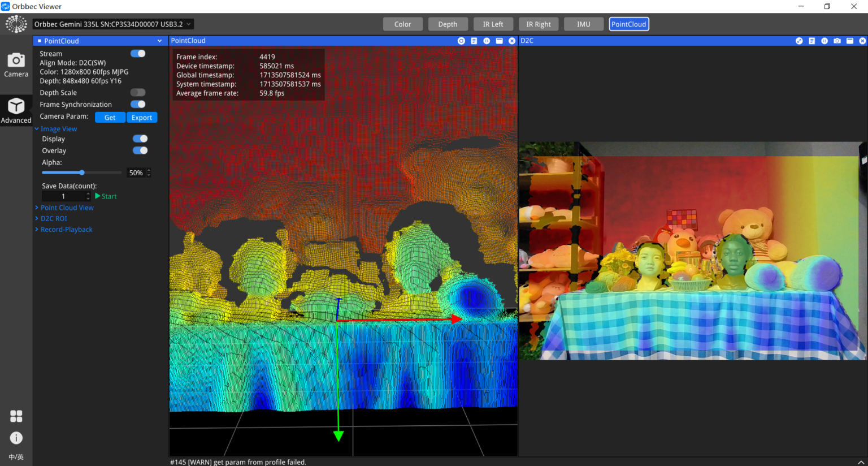The width and height of the screenshot is (868, 466).
Task: Toggle the Stream switch off
Action: 138,54
